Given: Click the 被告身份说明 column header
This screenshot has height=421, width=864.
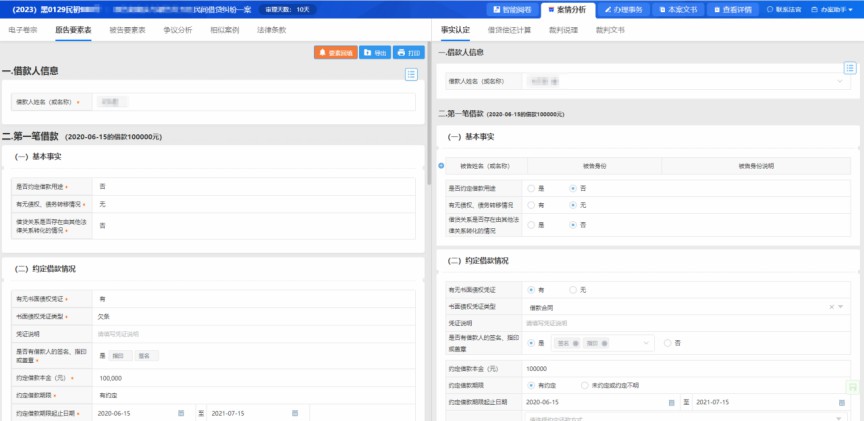Looking at the screenshot, I should coord(756,165).
